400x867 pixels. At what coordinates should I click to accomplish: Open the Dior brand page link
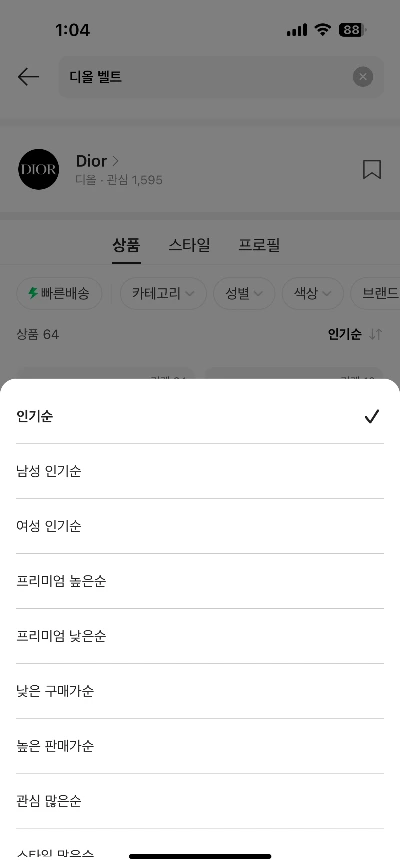pos(97,161)
